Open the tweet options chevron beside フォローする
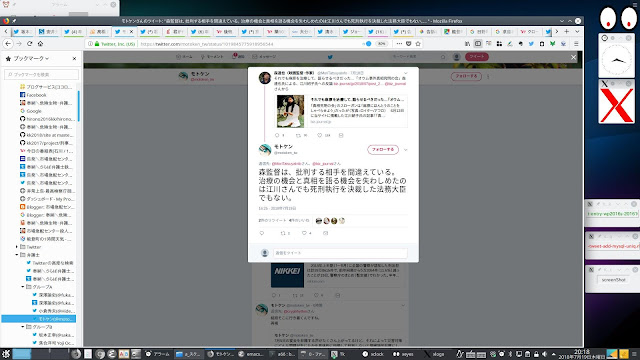Screen dimensions: 640x360 click(x=405, y=150)
